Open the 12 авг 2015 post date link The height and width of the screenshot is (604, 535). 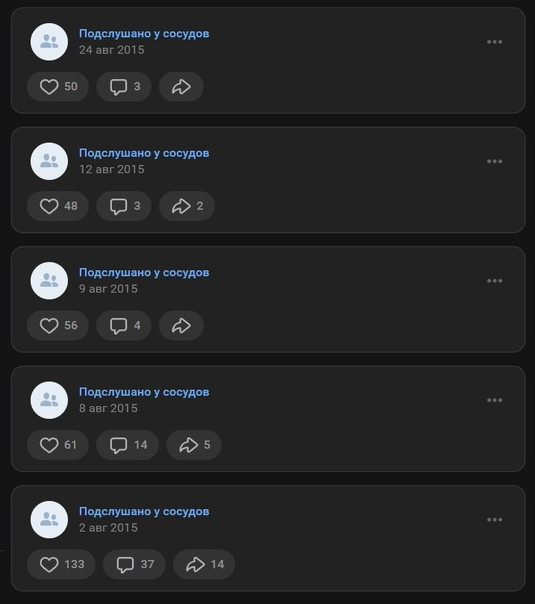(x=112, y=169)
